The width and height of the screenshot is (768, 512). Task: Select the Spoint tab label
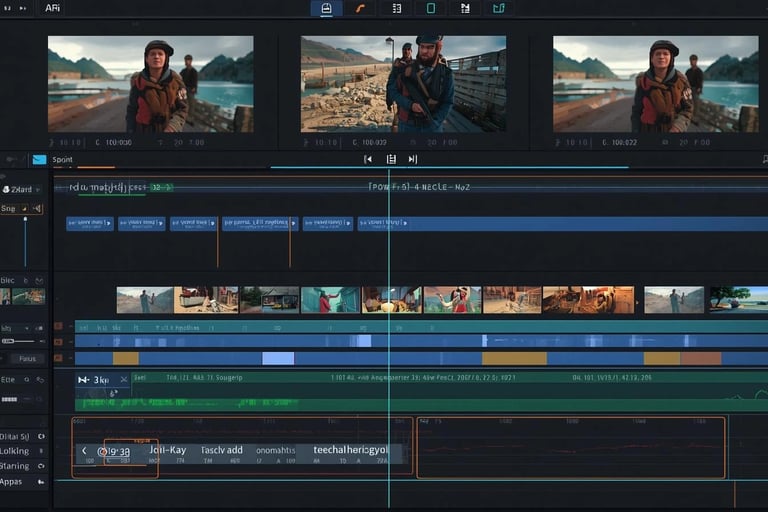[62, 160]
